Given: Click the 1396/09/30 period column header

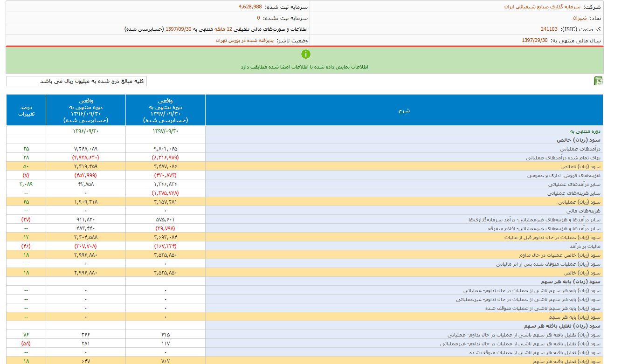Looking at the screenshot, I should 86,110.
